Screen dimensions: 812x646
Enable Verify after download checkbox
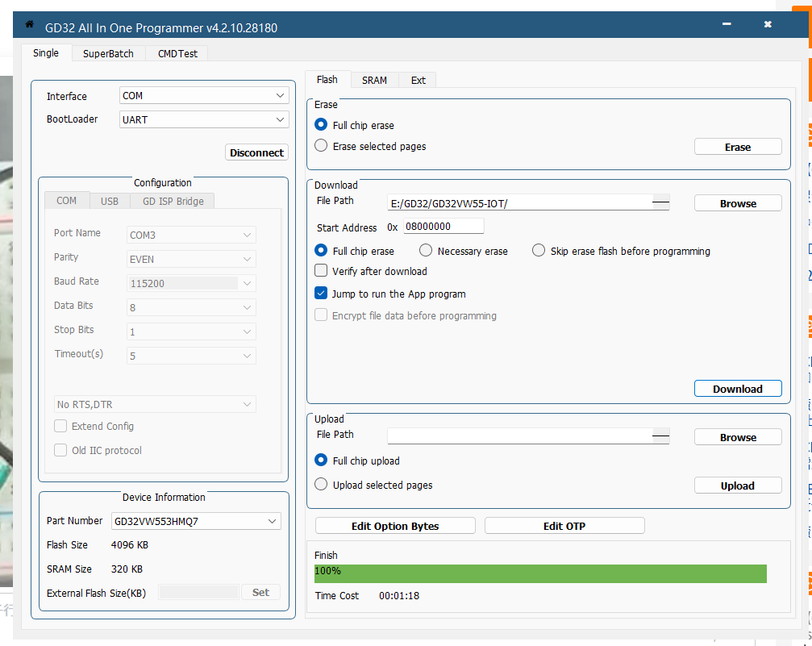(x=321, y=271)
